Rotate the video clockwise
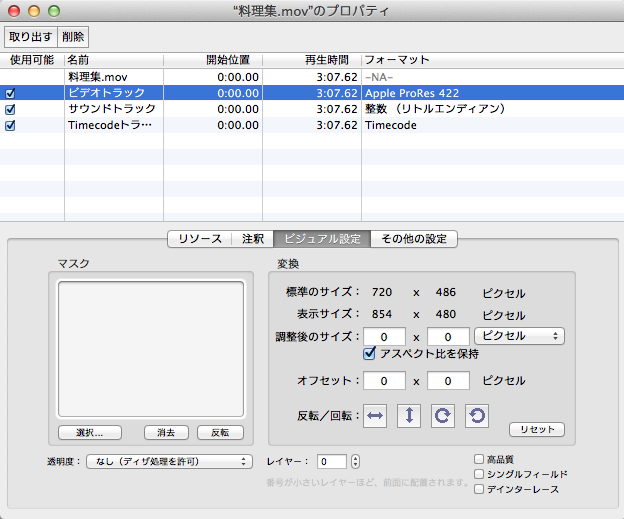This screenshot has width=624, height=519. (443, 416)
